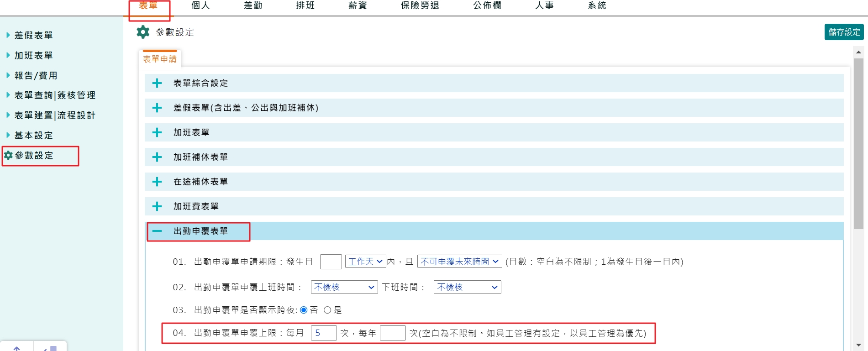The image size is (868, 351).
Task: Click the 儲存設定 button
Action: coord(844,32)
